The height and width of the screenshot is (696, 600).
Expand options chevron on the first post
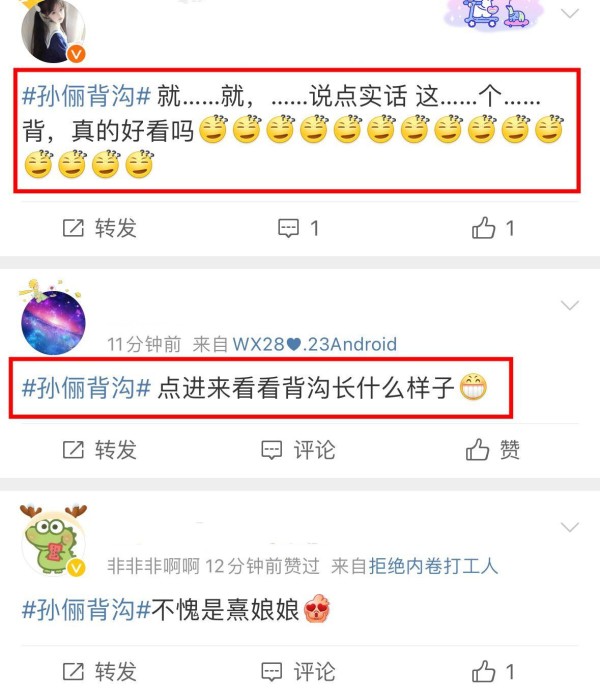(x=569, y=13)
